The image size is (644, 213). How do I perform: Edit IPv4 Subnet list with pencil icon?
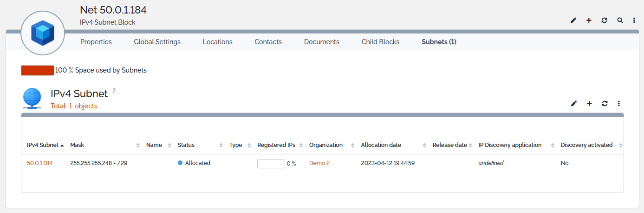click(x=574, y=103)
